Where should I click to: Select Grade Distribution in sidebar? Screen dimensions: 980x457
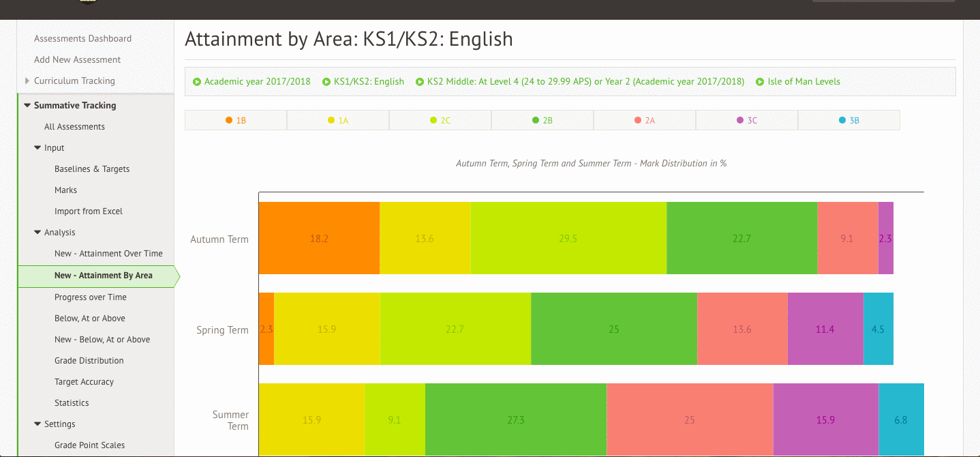pos(89,361)
